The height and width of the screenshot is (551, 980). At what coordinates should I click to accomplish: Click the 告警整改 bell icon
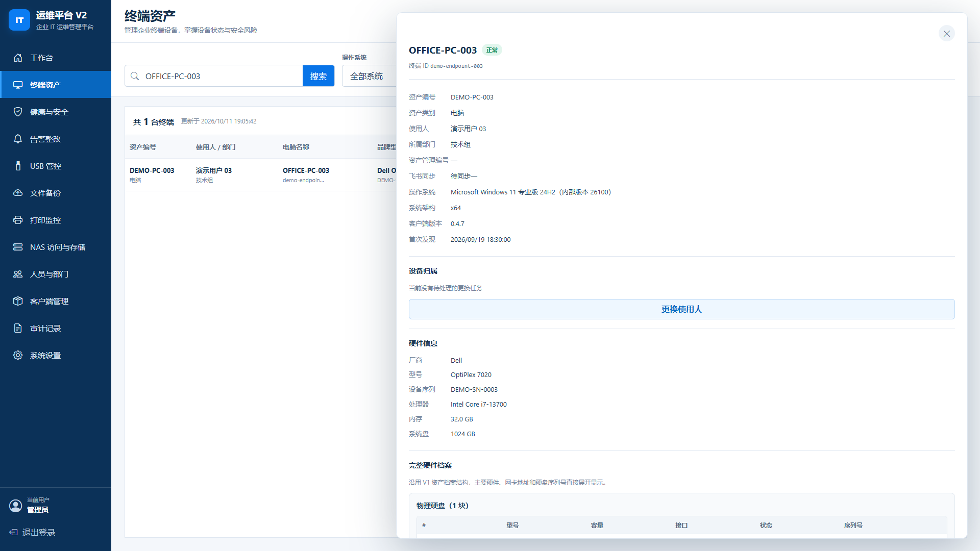pos(18,139)
